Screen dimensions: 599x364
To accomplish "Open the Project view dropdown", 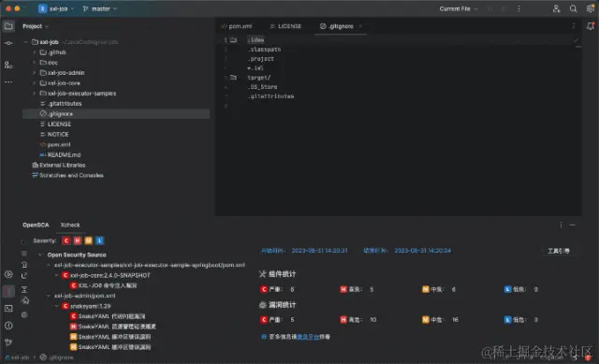I will 36,26.
